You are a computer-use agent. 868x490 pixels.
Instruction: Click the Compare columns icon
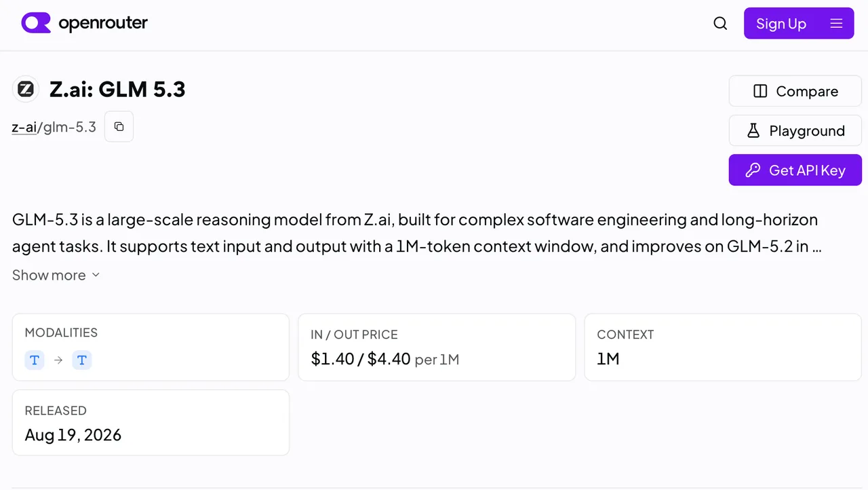pyautogui.click(x=760, y=92)
